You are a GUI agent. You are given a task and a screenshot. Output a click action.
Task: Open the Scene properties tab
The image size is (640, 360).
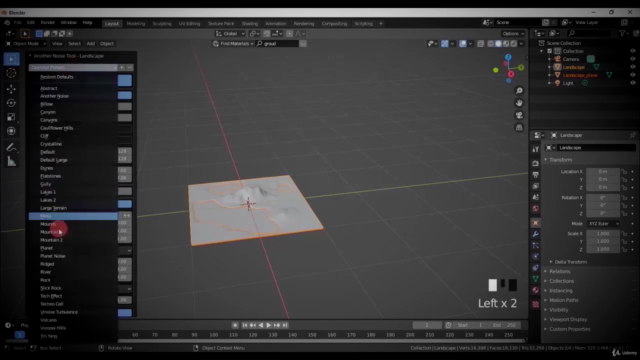(x=536, y=197)
